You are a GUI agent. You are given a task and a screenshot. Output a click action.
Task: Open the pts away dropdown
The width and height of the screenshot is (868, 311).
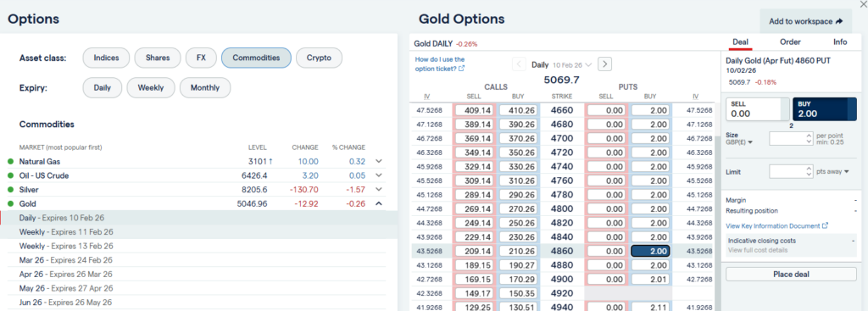(833, 172)
